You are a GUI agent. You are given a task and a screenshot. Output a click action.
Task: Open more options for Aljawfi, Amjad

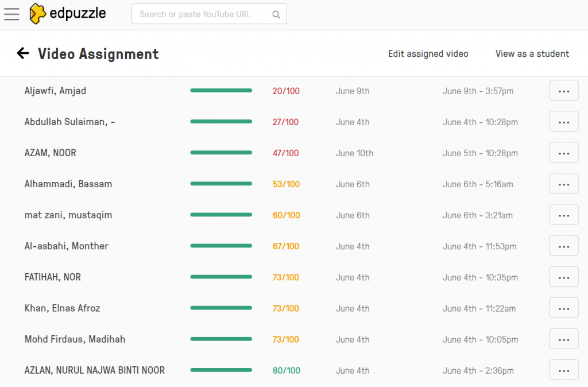coord(563,91)
